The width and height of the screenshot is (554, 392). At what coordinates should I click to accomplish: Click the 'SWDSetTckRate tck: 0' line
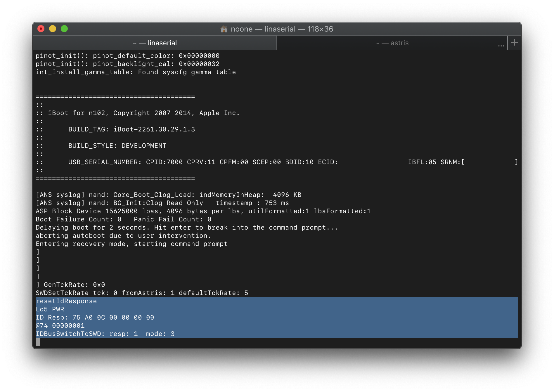pyautogui.click(x=142, y=293)
